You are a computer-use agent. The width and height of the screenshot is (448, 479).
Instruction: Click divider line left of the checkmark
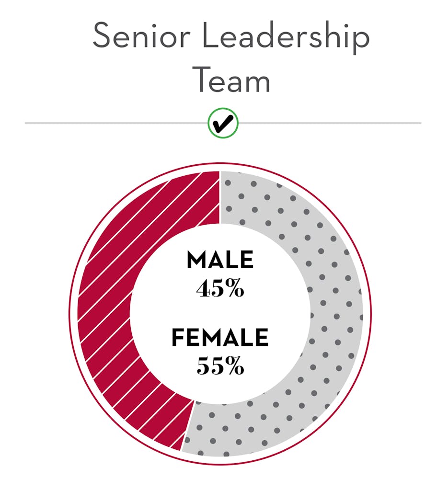(116, 123)
